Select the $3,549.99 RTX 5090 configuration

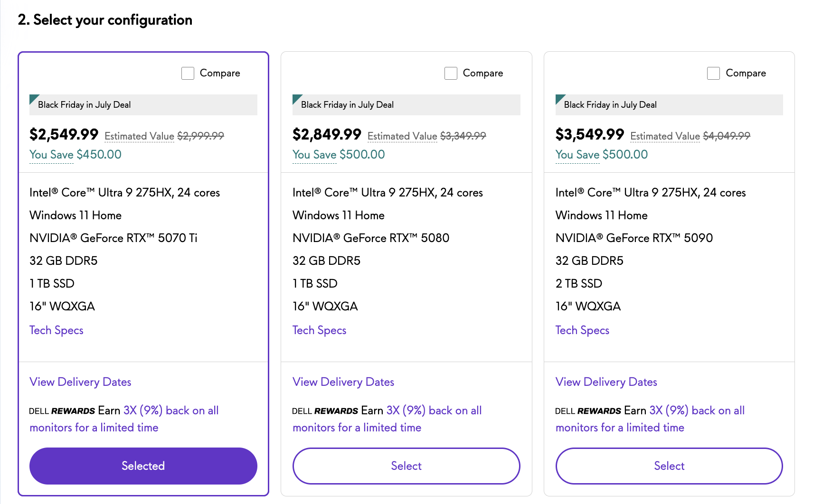tap(669, 466)
